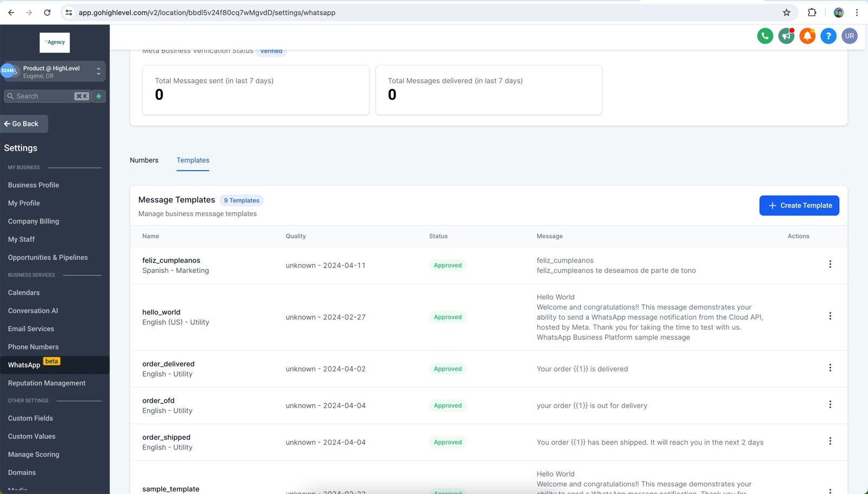Viewport: 868px width, 494px height.
Task: Open the orange notifications bell
Action: 807,36
